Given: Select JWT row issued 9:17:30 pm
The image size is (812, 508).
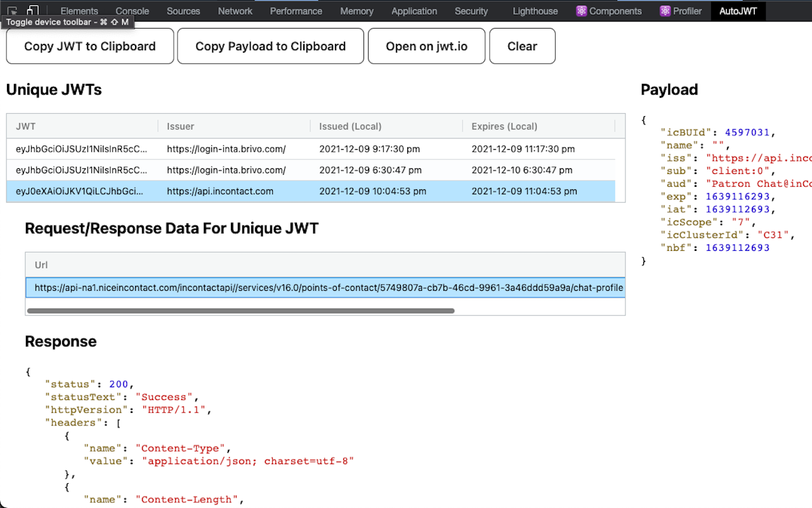Looking at the screenshot, I should [x=311, y=149].
